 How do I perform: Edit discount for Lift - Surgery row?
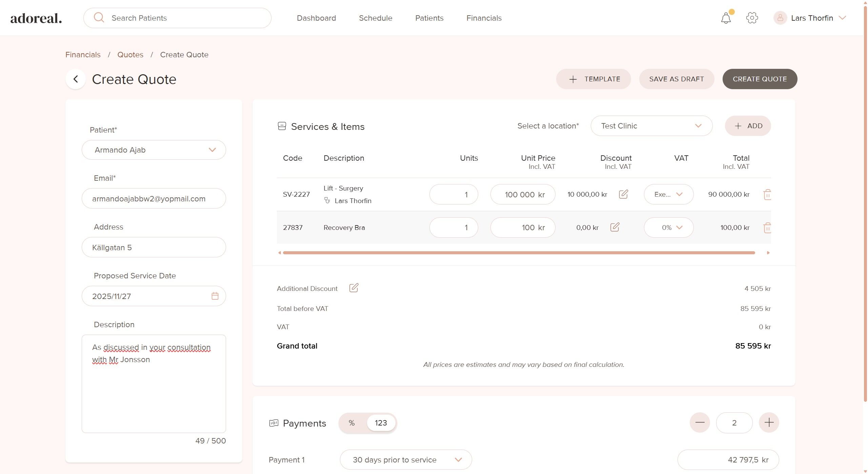point(623,194)
